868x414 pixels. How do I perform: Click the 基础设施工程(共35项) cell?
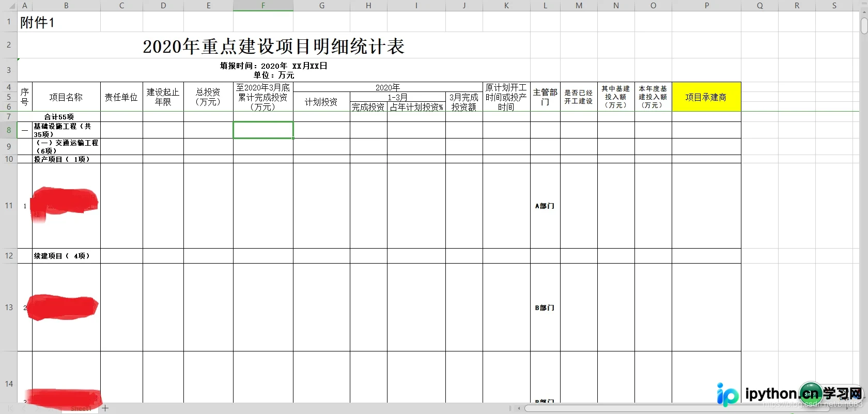click(x=66, y=130)
